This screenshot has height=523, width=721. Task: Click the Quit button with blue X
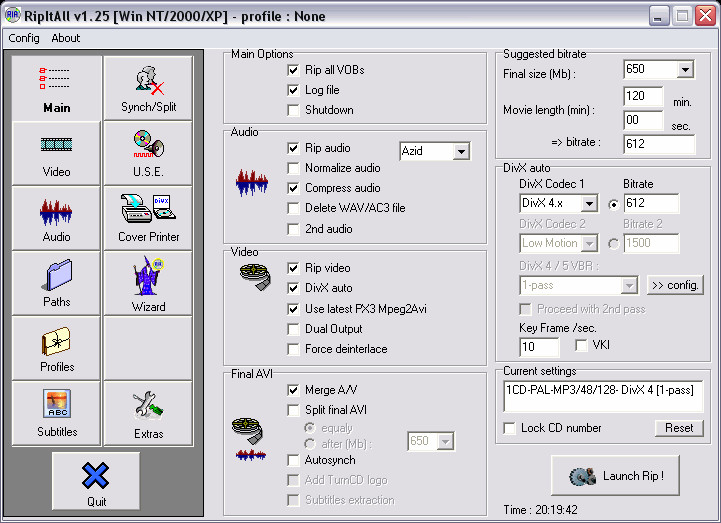pos(96,481)
